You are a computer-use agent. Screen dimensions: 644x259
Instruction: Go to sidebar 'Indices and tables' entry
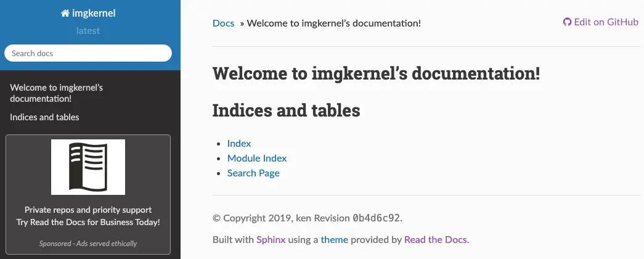point(44,117)
